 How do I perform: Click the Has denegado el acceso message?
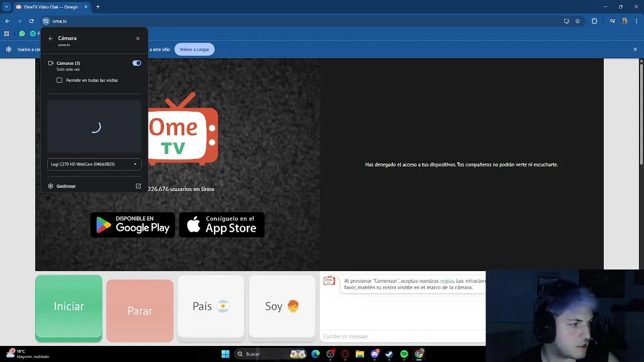(x=461, y=164)
